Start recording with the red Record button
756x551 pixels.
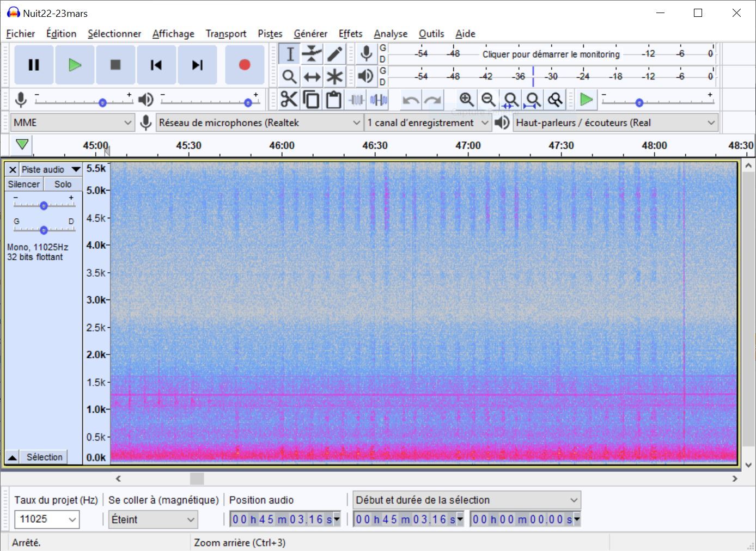[245, 65]
